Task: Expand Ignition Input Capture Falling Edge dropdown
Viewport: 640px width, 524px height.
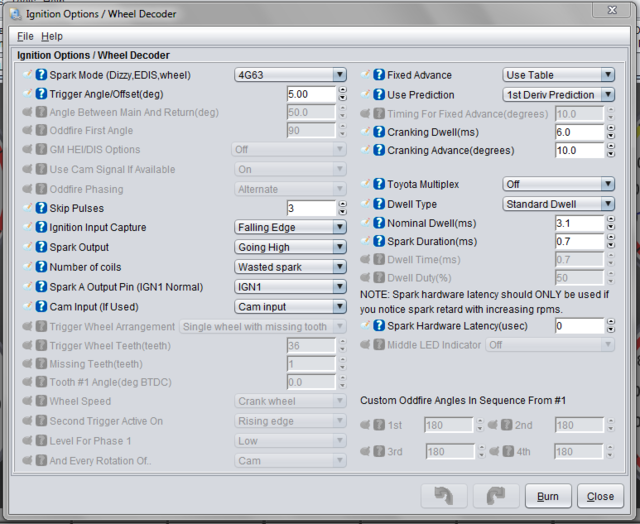Action: click(x=290, y=227)
